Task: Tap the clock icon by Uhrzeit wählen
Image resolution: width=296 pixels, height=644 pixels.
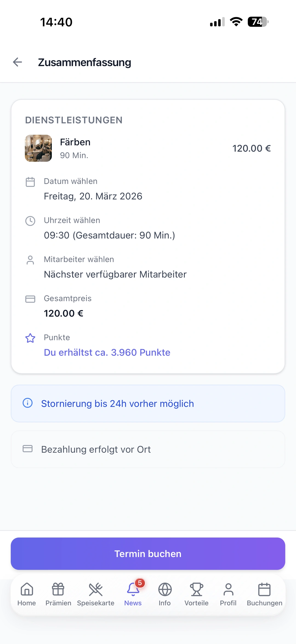Action: (30, 221)
